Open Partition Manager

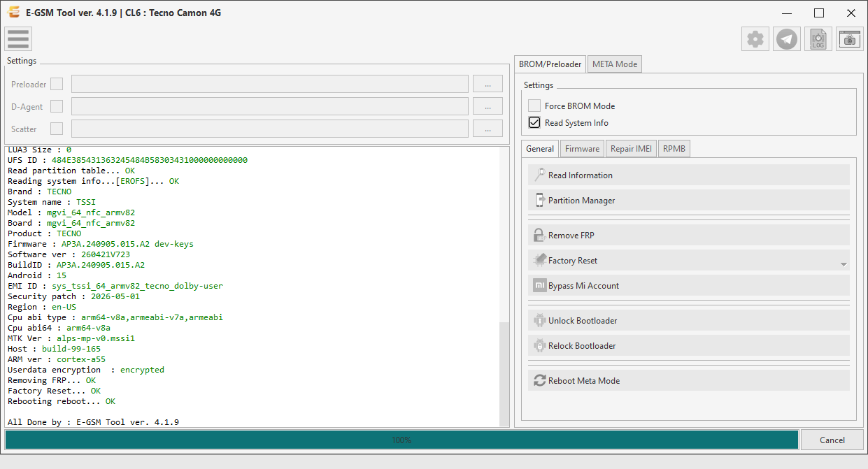(x=689, y=200)
